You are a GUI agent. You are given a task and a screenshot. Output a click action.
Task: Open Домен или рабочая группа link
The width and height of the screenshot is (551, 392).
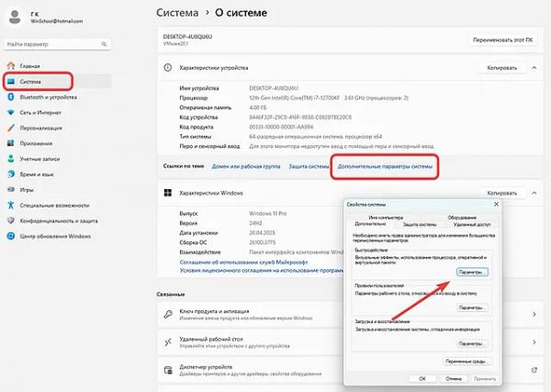[246, 166]
